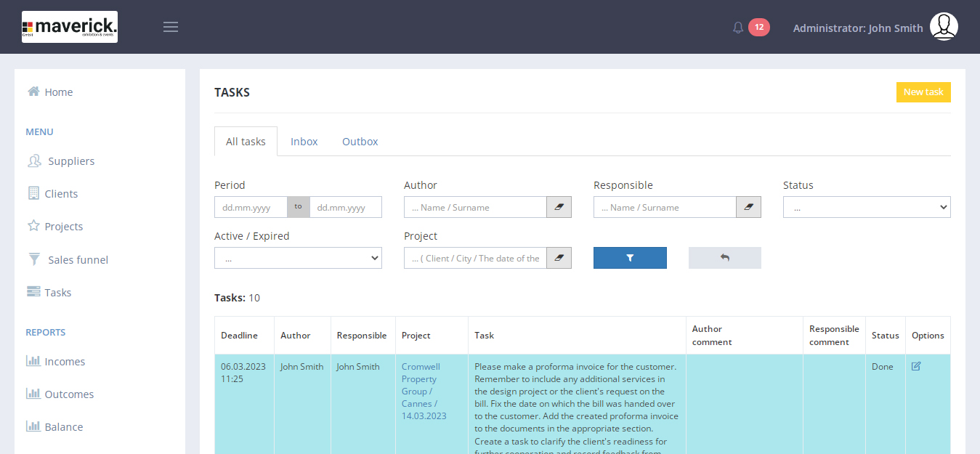Switch to the Outbox tab
The width and height of the screenshot is (980, 454).
coord(360,142)
